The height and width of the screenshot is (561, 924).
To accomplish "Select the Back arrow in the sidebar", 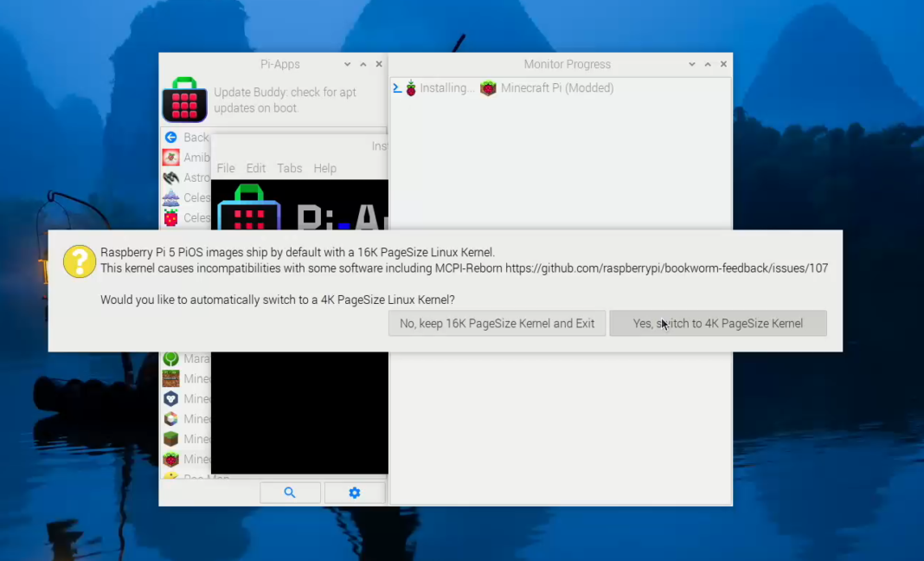I will (x=172, y=137).
